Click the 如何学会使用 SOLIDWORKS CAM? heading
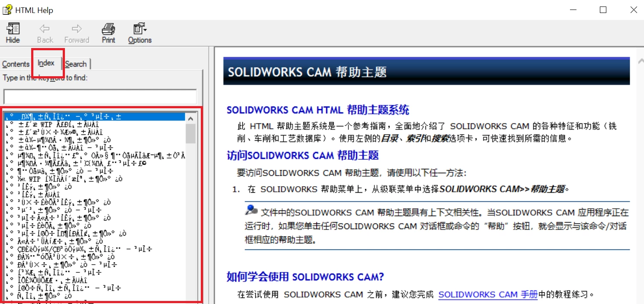644x304 pixels. point(306,276)
